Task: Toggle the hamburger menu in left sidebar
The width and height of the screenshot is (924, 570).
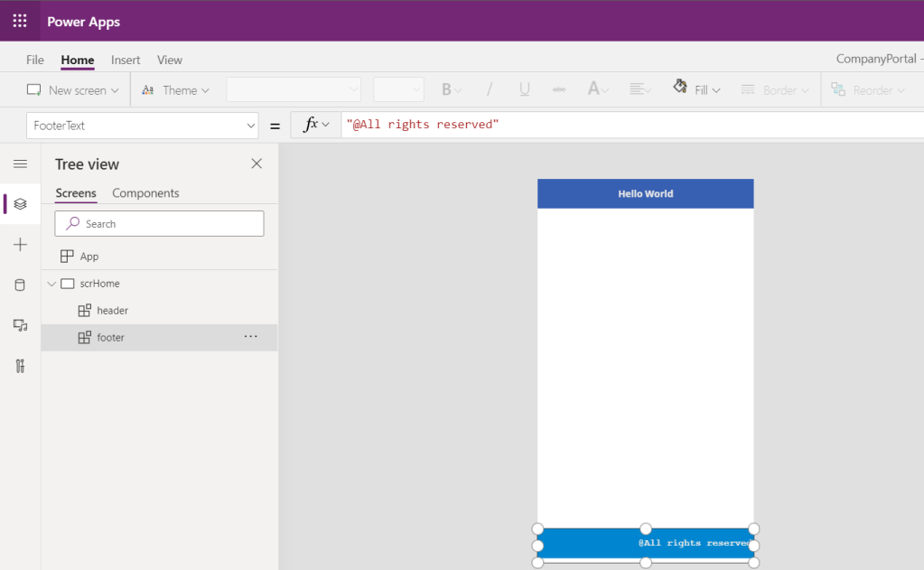Action: click(20, 164)
